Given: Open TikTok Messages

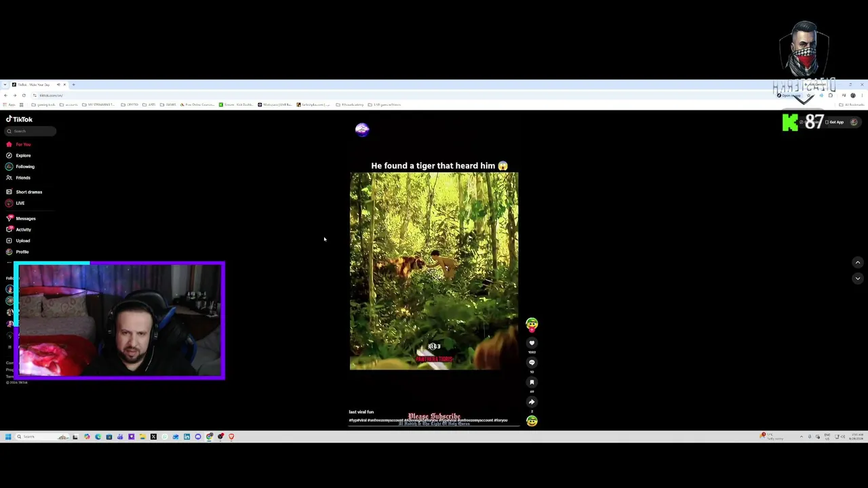Looking at the screenshot, I should pyautogui.click(x=21, y=218).
